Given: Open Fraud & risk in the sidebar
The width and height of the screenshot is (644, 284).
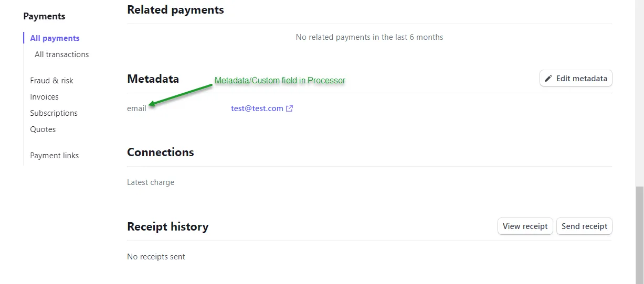Looking at the screenshot, I should click(51, 81).
